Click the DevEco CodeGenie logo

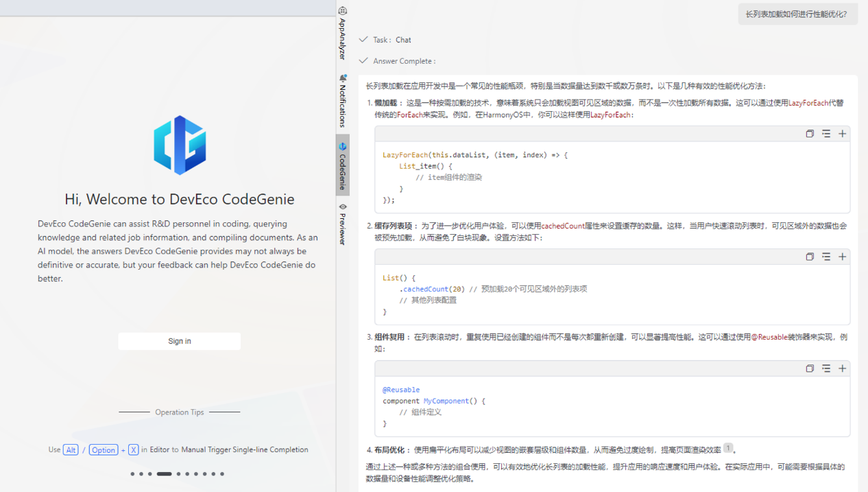coord(180,145)
